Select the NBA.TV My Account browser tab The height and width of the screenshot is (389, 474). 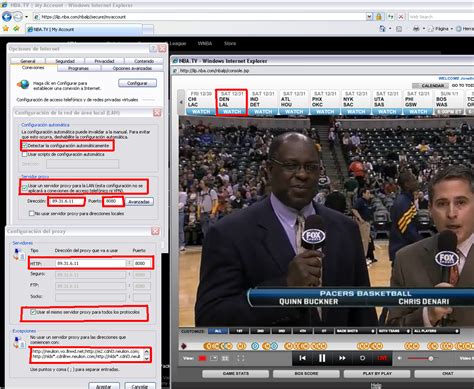(84, 29)
